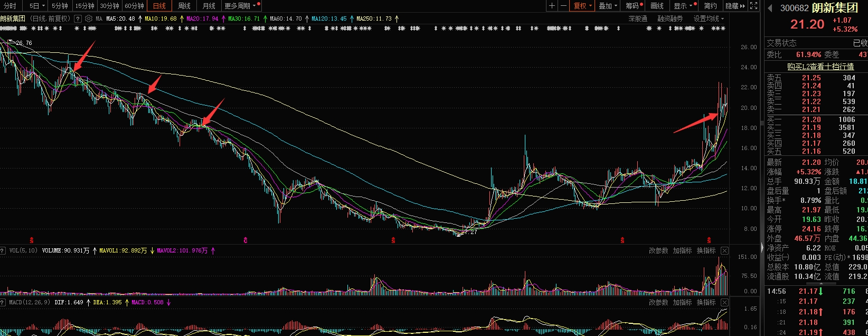Click the 交易状态 status row
This screenshot has width=868, height=336.
816,43
